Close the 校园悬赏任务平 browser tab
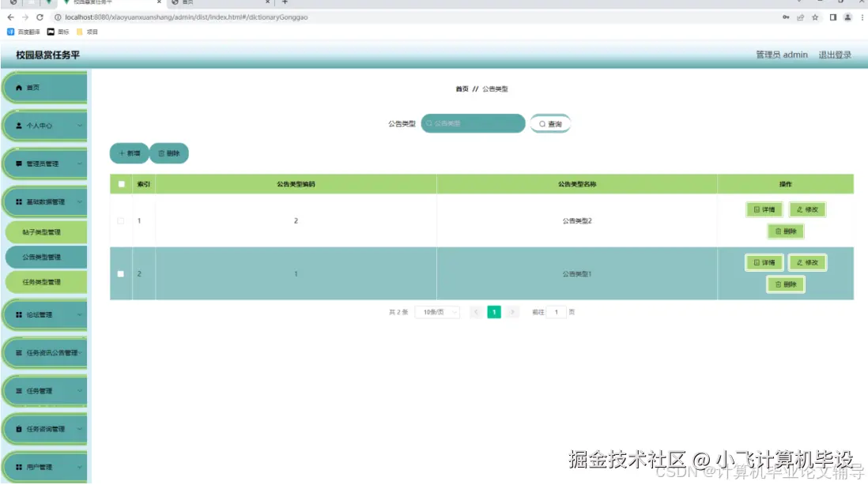Screen dimensions: 868x485 coord(159,2)
